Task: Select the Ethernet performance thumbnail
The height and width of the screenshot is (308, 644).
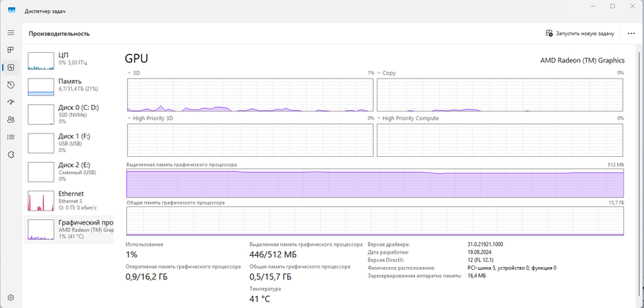Action: tap(70, 198)
